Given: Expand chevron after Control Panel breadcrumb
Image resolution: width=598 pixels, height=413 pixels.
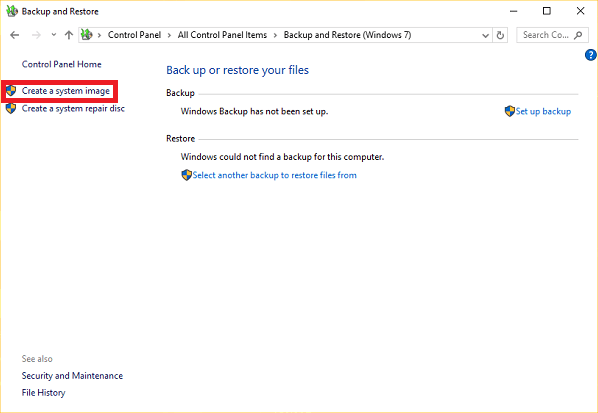Looking at the screenshot, I should [x=169, y=35].
